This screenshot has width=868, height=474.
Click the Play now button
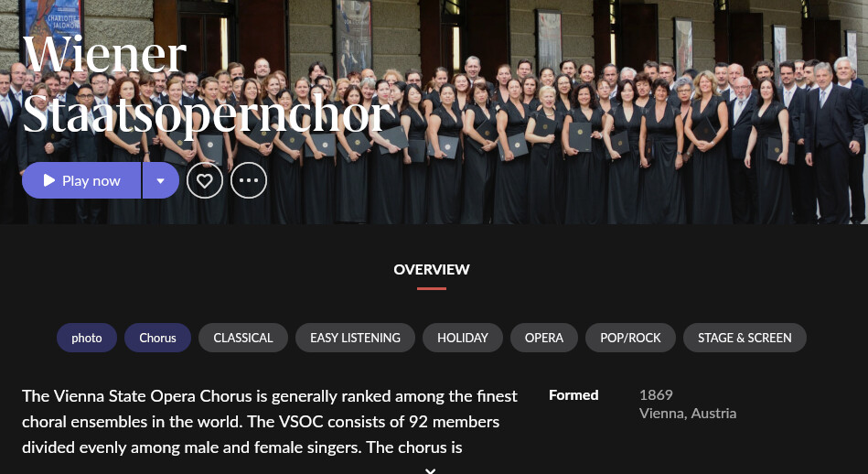pyautogui.click(x=81, y=180)
